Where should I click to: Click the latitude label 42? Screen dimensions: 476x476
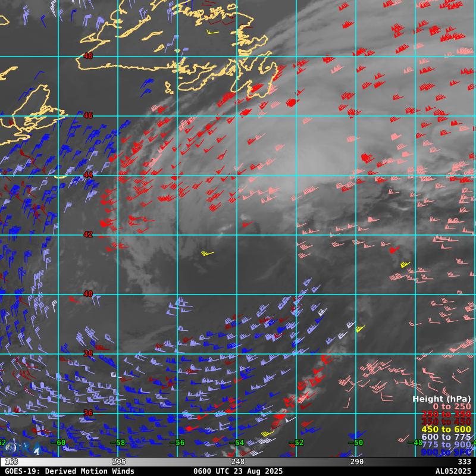pyautogui.click(x=88, y=234)
